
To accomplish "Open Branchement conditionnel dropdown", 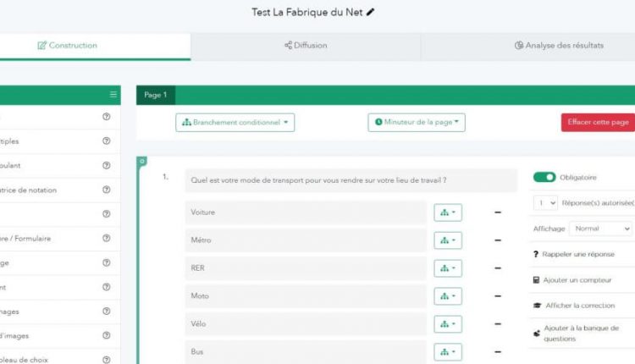I will pos(235,122).
